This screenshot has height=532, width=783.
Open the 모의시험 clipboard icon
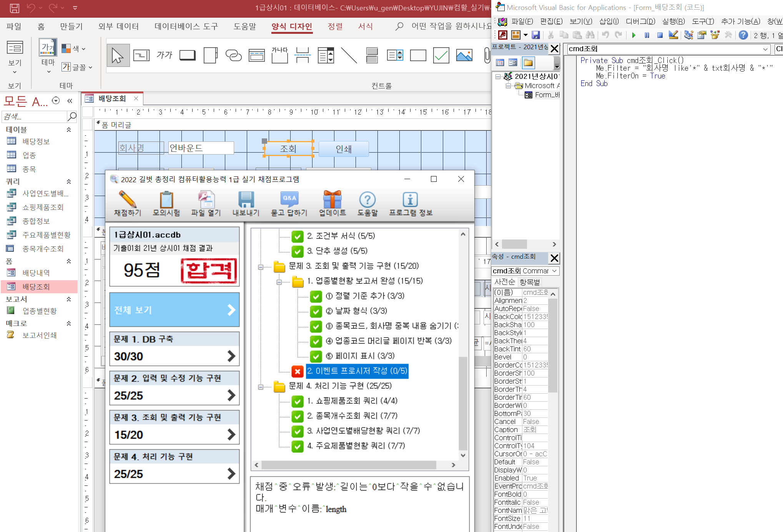click(x=166, y=200)
